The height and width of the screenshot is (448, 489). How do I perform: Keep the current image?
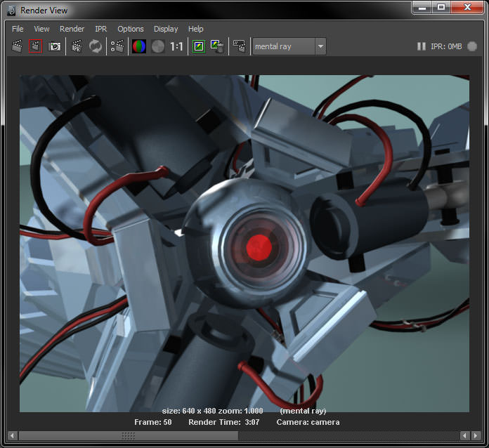[199, 46]
